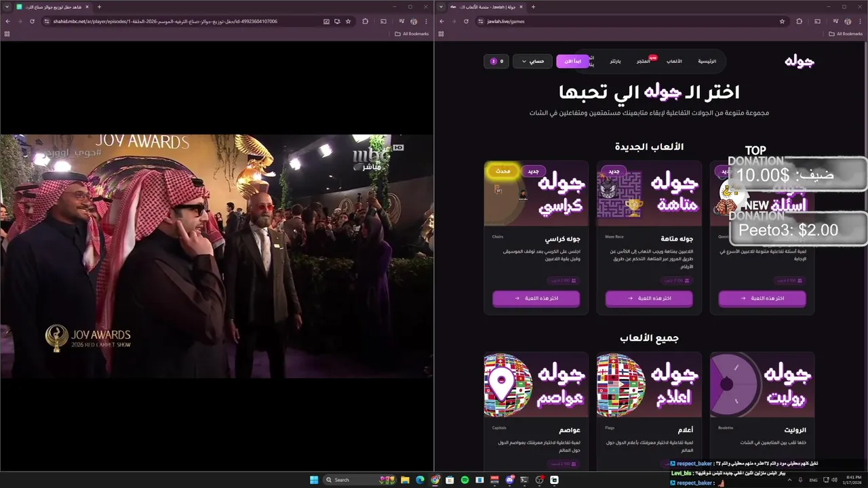868x488 pixels.
Task: Open بارتنر nav item
Action: [615, 61]
